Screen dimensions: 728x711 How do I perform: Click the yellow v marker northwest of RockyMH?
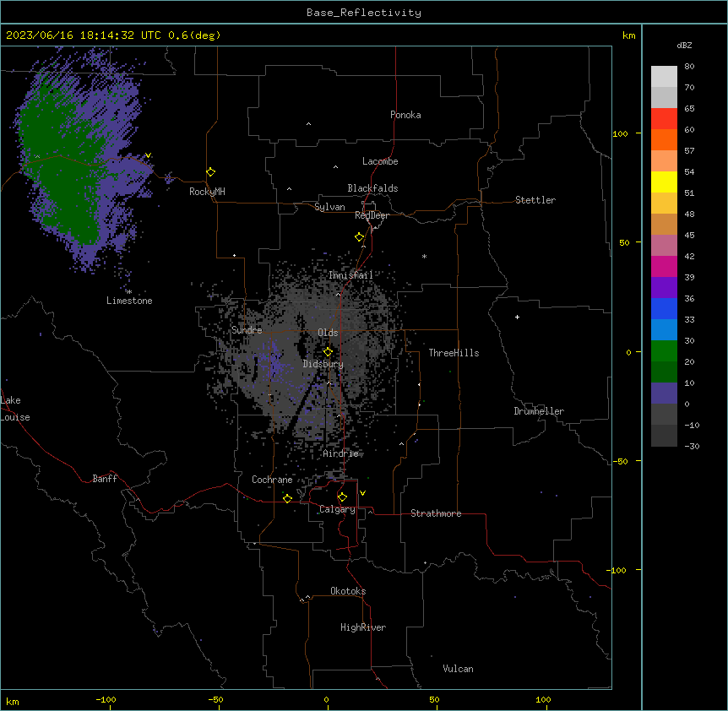click(x=148, y=155)
